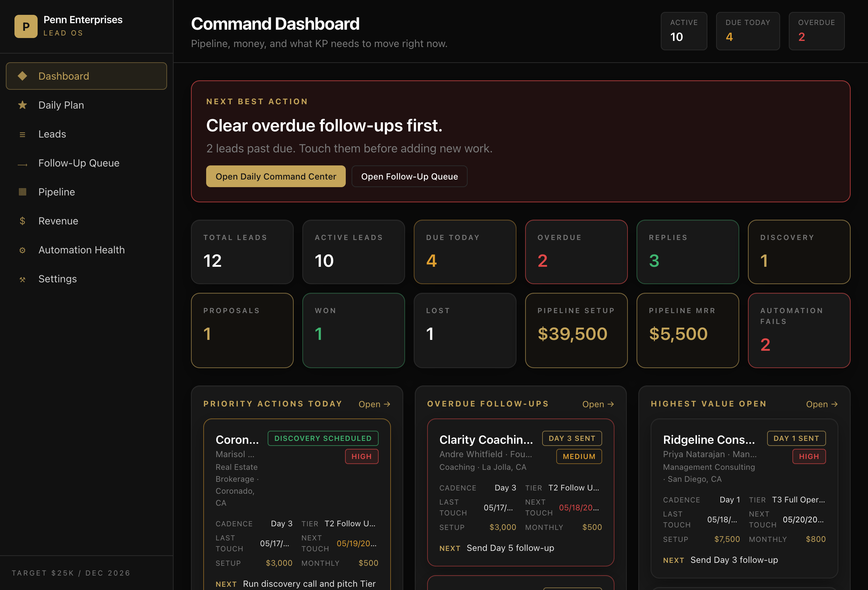This screenshot has height=590, width=868.
Task: Click HIGH badge on Coronado lead
Action: [x=362, y=456]
